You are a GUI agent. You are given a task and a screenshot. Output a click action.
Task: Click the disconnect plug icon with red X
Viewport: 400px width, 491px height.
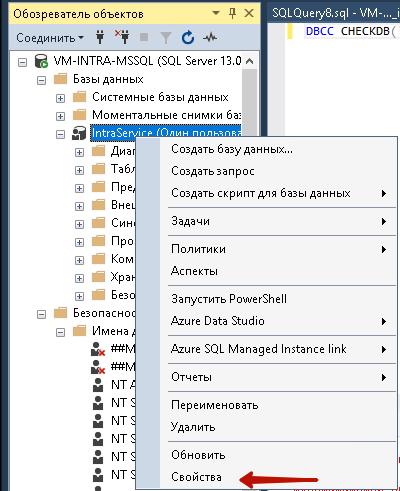(122, 37)
